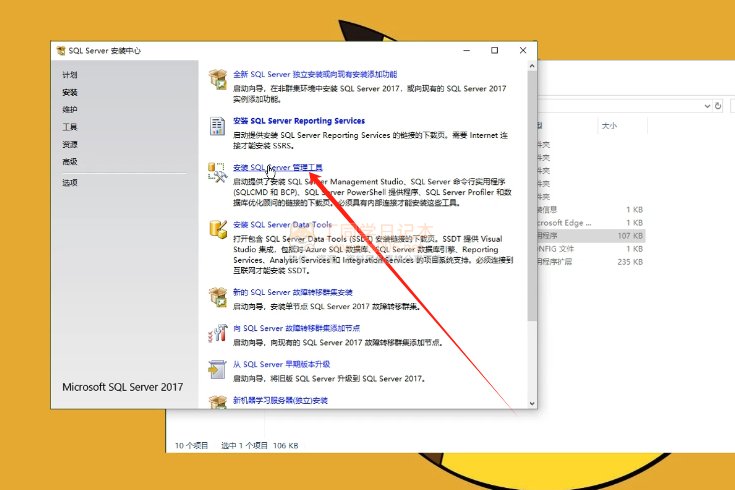Viewport: 735px width, 490px height.
Task: Open the 安装 SQL Server Data Tools link
Action: coord(282,225)
